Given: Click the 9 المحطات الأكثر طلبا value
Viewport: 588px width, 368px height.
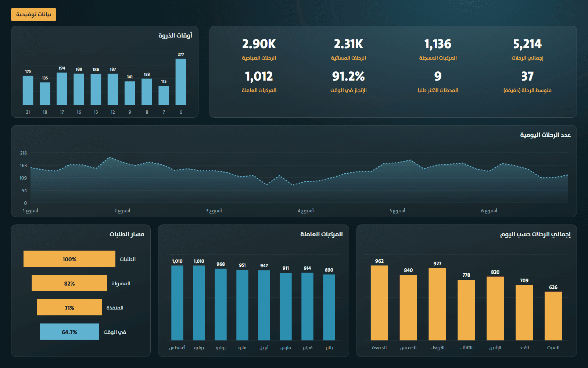Looking at the screenshot, I should (x=438, y=77).
